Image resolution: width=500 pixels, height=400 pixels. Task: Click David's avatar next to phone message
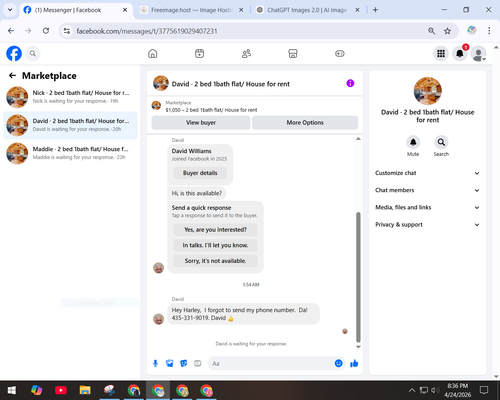click(x=158, y=319)
